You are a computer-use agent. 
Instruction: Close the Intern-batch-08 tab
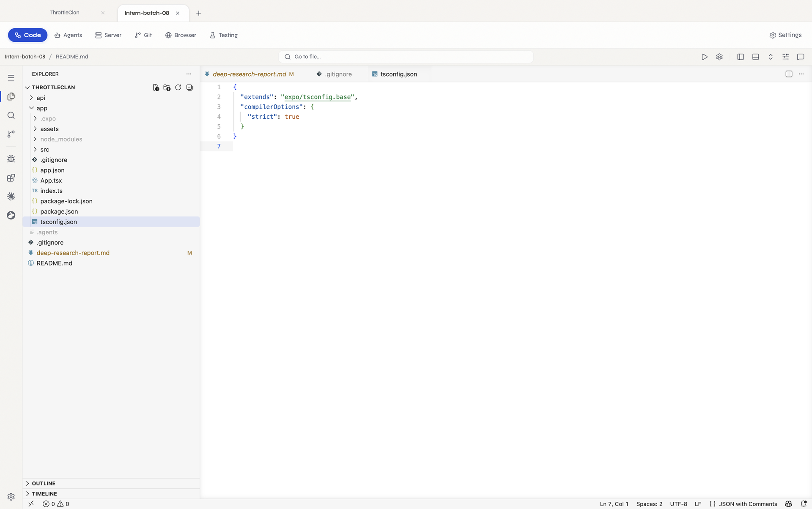pos(178,13)
